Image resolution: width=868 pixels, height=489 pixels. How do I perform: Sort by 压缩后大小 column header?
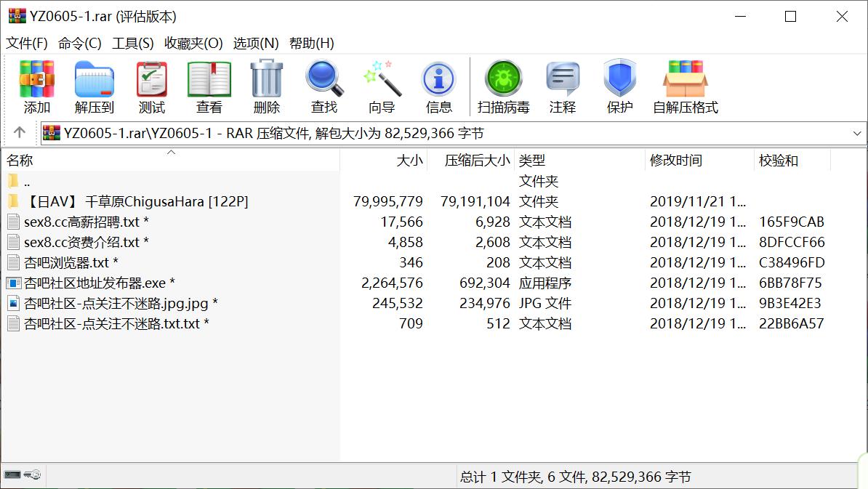coord(471,161)
